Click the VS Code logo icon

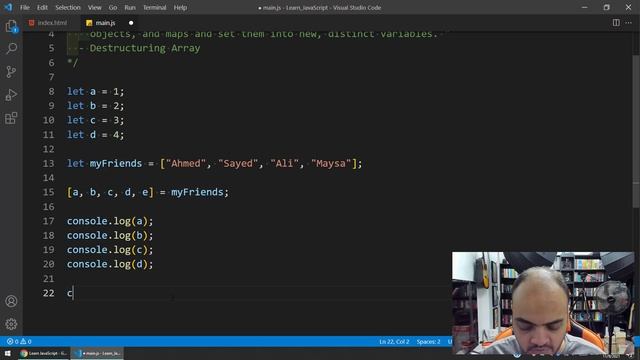coord(8,7)
